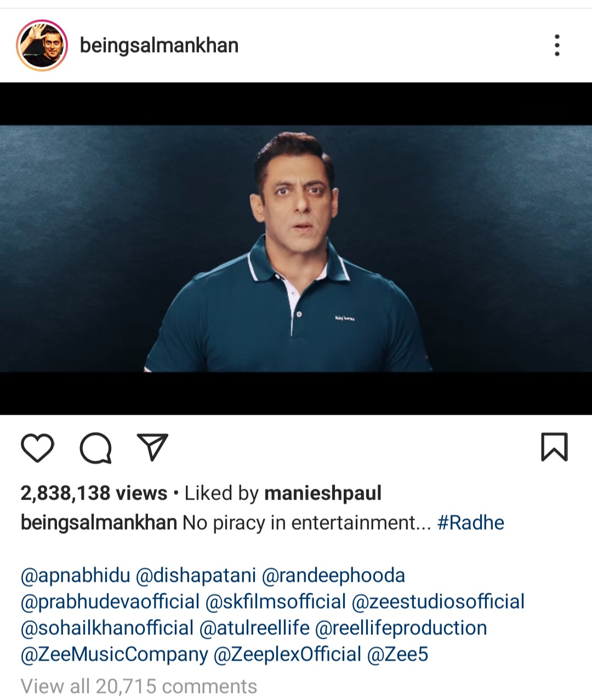Select the @ZeeMusicCompany mention
Image resolution: width=592 pixels, height=700 pixels.
(114, 654)
